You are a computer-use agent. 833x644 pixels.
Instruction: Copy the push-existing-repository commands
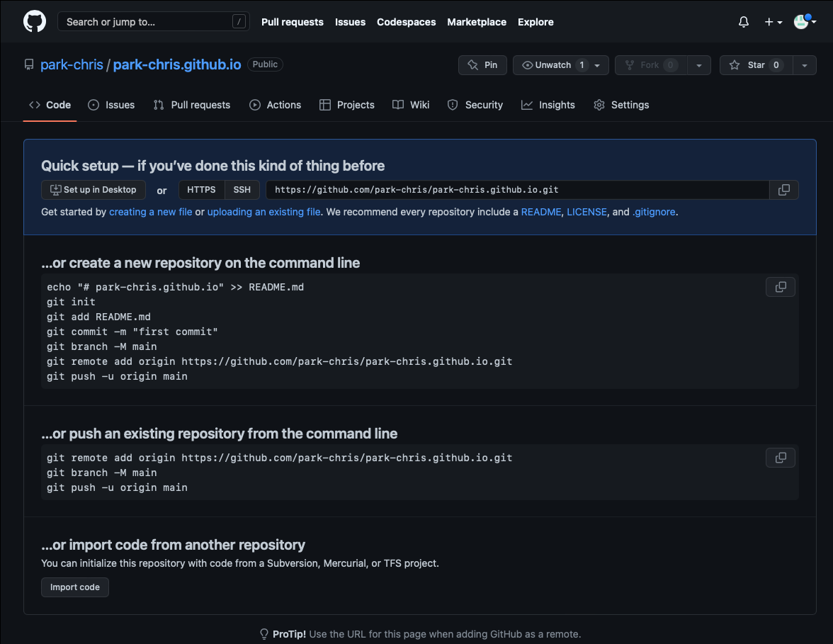(x=781, y=458)
